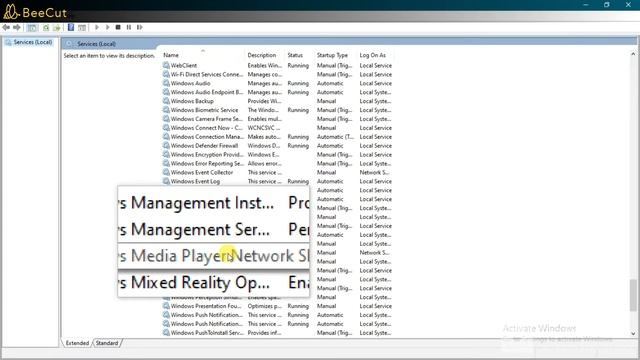Select the Windows Connection Mana... service name

click(207, 137)
